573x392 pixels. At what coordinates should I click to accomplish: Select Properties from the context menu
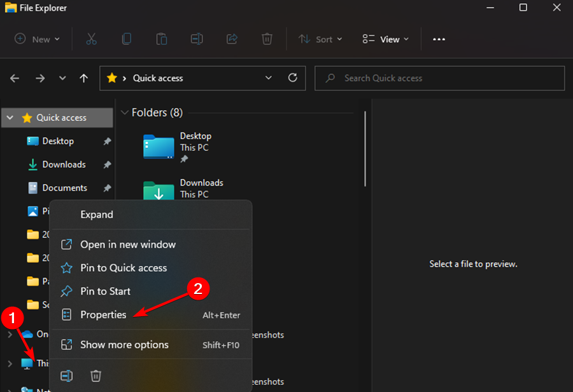click(103, 314)
